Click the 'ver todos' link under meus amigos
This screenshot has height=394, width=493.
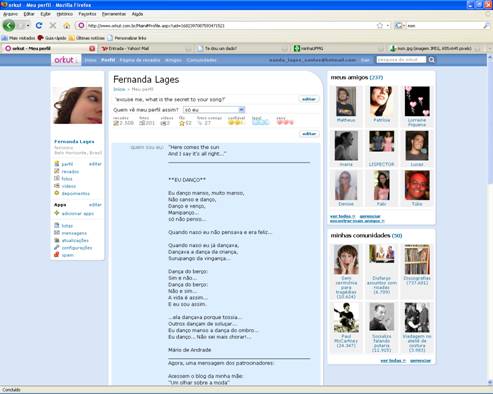point(342,216)
